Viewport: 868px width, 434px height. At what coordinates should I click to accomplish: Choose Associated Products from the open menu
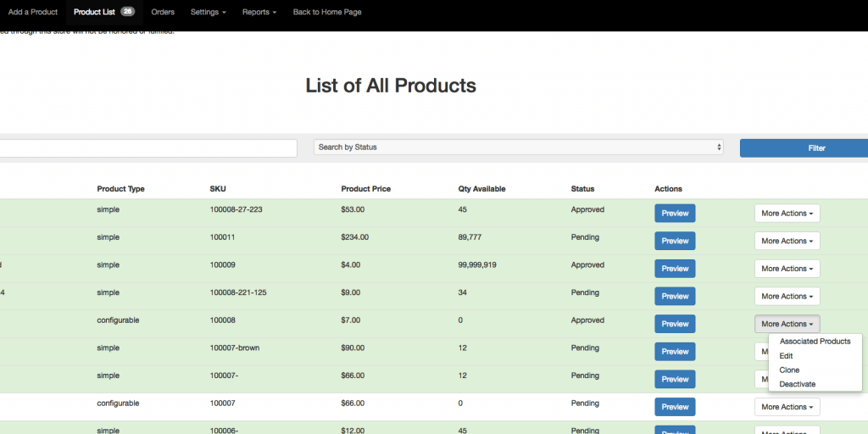click(815, 342)
